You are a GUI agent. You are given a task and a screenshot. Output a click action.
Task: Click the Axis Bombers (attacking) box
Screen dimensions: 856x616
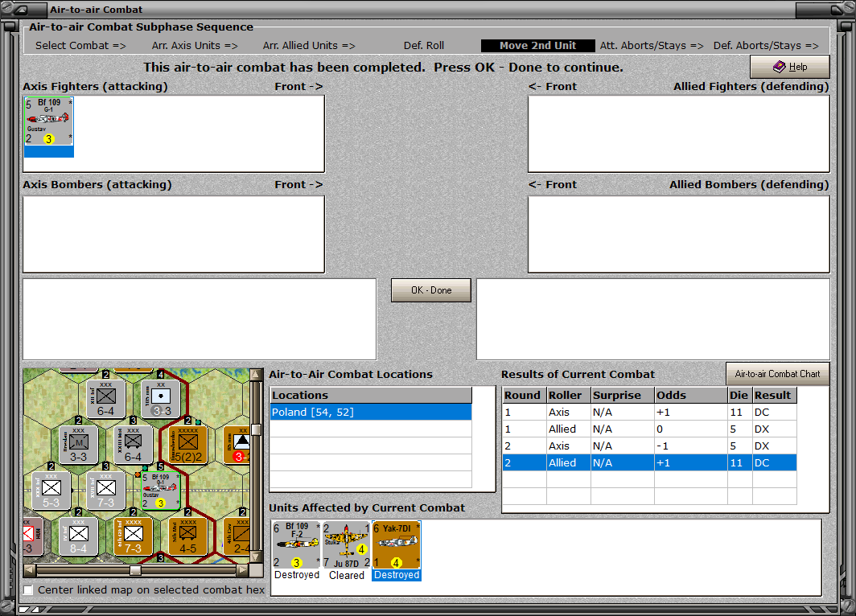[174, 234]
